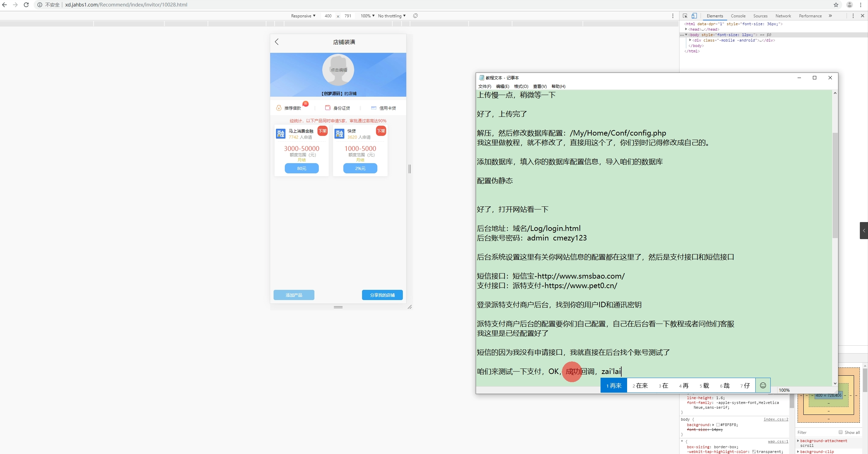Switch to the Performance tab
This screenshot has height=454, width=868.
click(x=810, y=16)
